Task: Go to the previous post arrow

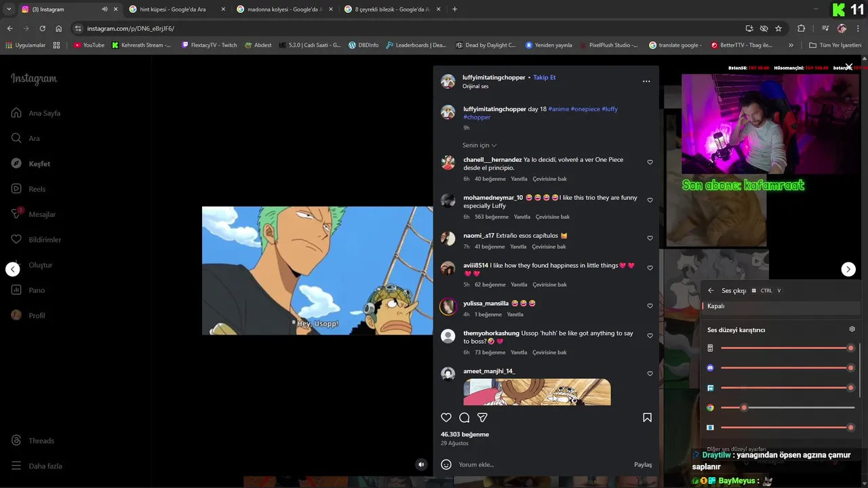Action: pos(13,269)
